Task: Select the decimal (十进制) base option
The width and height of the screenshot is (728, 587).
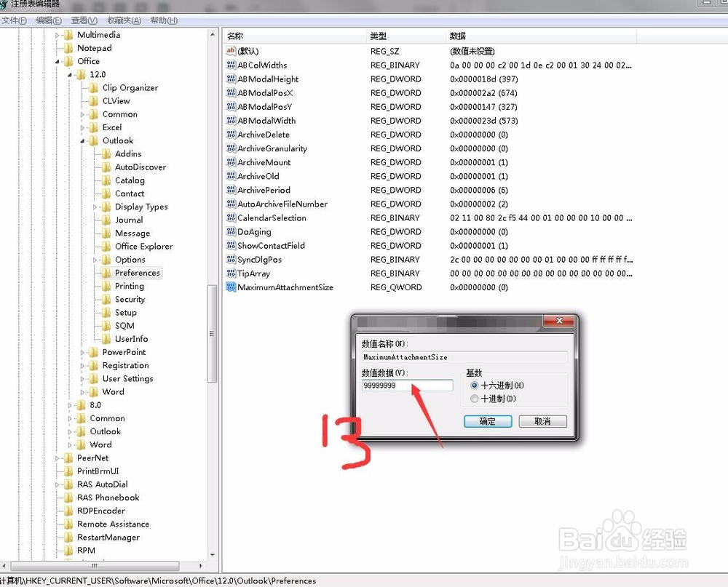Action: [x=475, y=399]
